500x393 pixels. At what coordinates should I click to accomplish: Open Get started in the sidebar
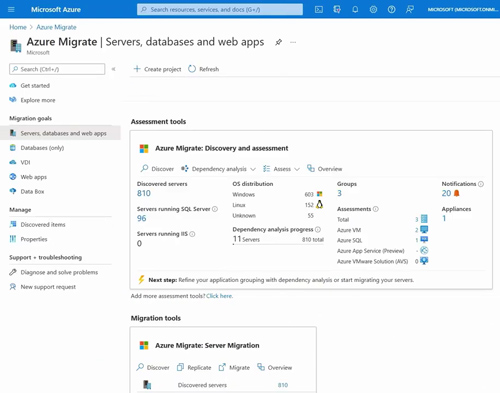pyautogui.click(x=35, y=86)
